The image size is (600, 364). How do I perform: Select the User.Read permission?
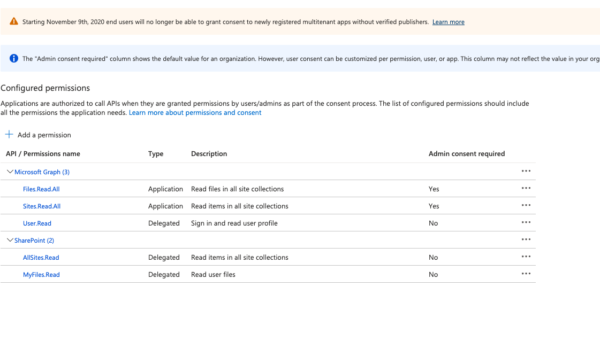point(37,223)
